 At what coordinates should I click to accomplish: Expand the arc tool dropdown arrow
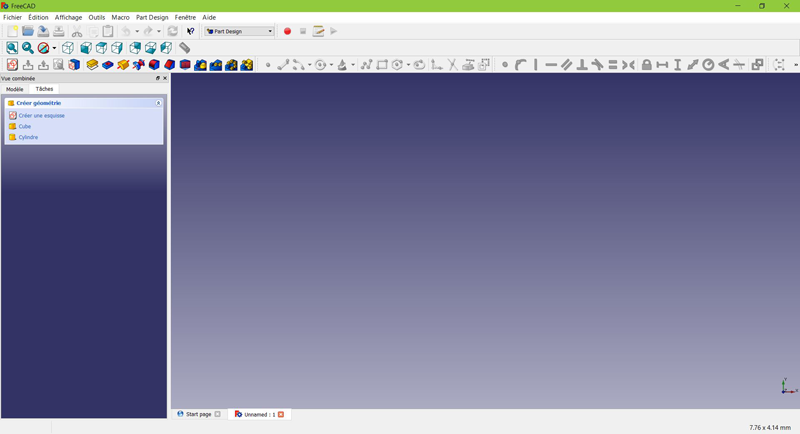tap(309, 65)
